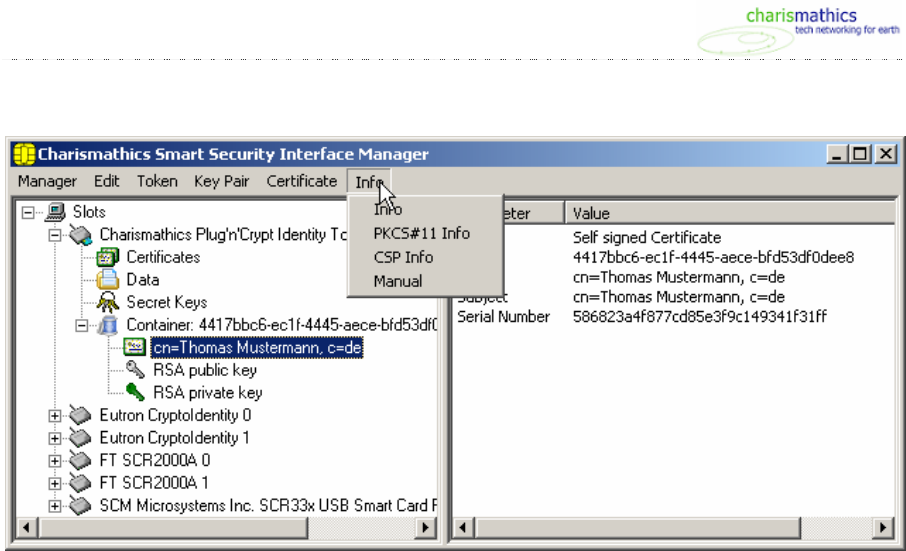The width and height of the screenshot is (906, 551).
Task: Open Manual from the Info dropdown
Action: pyautogui.click(x=425, y=281)
